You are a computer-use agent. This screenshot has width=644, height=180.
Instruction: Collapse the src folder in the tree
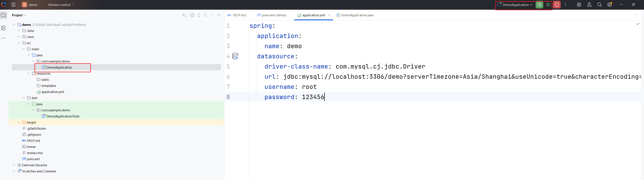[x=19, y=43]
